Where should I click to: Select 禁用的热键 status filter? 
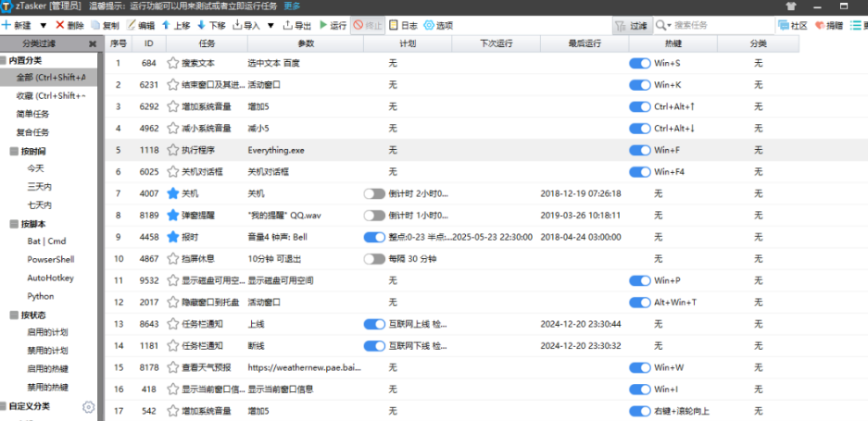(x=47, y=388)
